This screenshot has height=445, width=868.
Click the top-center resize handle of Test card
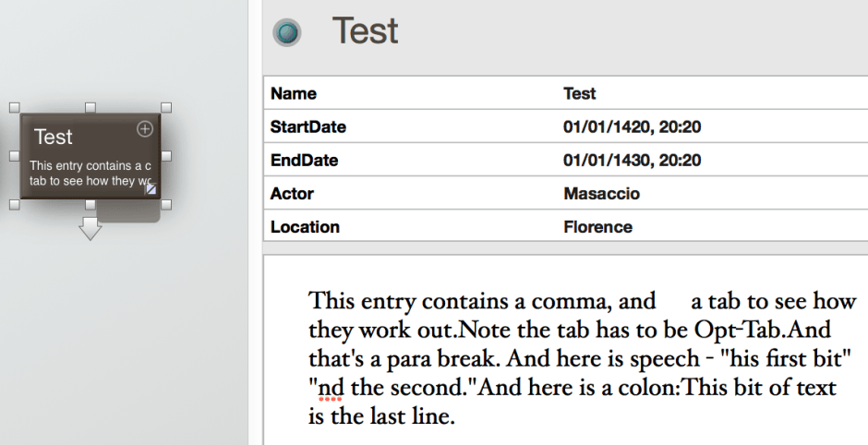(x=90, y=108)
